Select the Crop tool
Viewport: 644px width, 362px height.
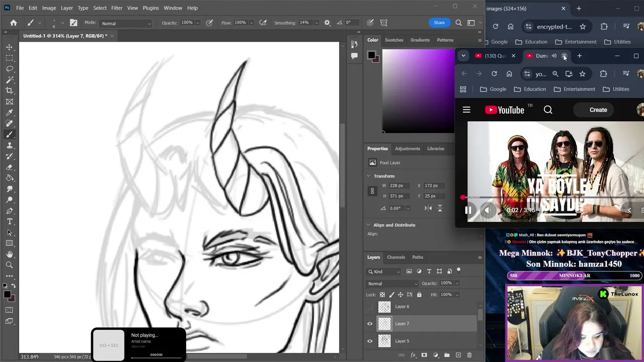tap(10, 90)
